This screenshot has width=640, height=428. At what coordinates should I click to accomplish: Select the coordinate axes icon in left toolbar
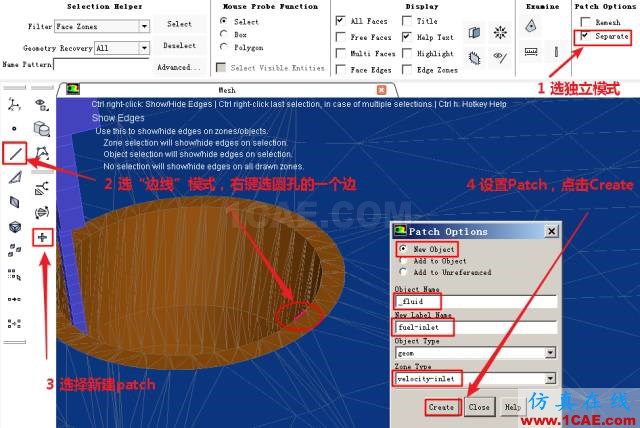click(x=14, y=104)
